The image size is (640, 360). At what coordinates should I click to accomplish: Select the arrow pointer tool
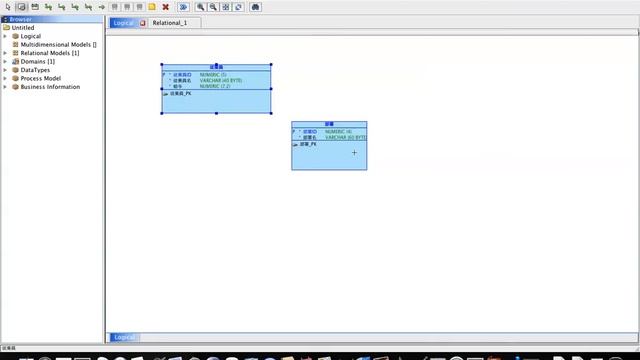click(8, 7)
